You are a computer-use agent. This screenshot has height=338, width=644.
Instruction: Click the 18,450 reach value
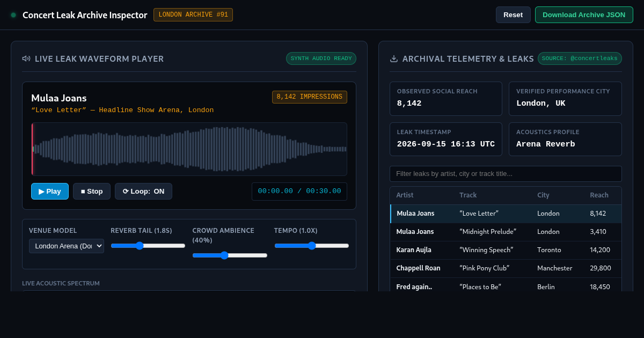pos(600,286)
